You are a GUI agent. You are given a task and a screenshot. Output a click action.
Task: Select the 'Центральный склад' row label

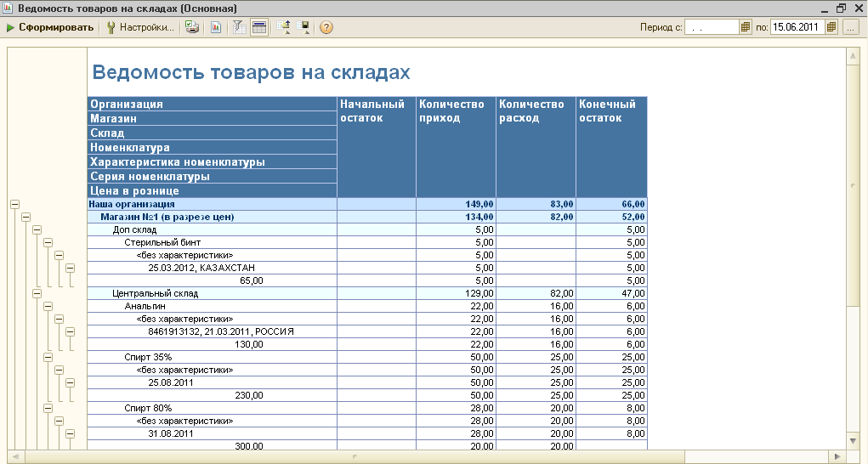[155, 293]
